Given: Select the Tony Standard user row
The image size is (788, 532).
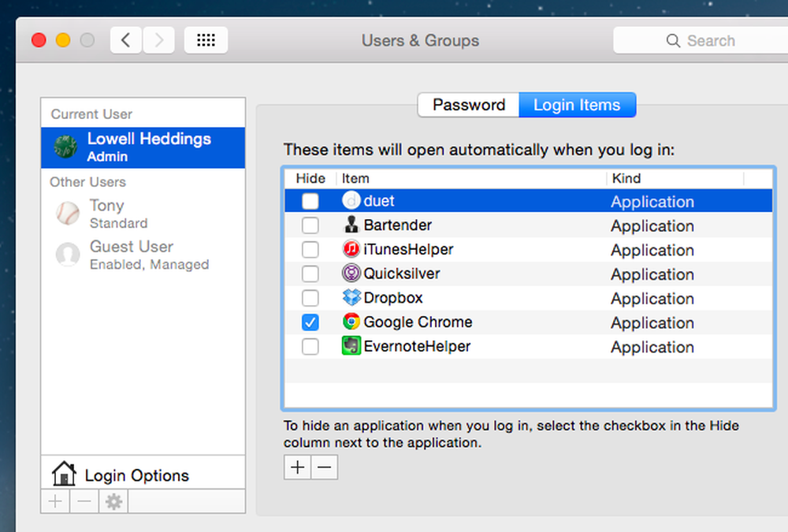Looking at the screenshot, I should pyautogui.click(x=143, y=214).
